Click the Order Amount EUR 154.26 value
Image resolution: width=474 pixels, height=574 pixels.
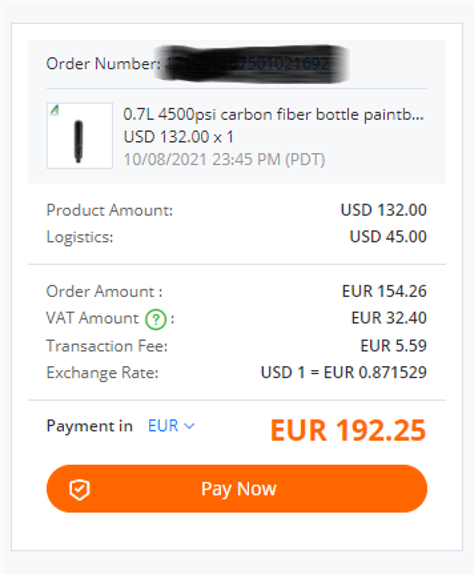pos(384,291)
